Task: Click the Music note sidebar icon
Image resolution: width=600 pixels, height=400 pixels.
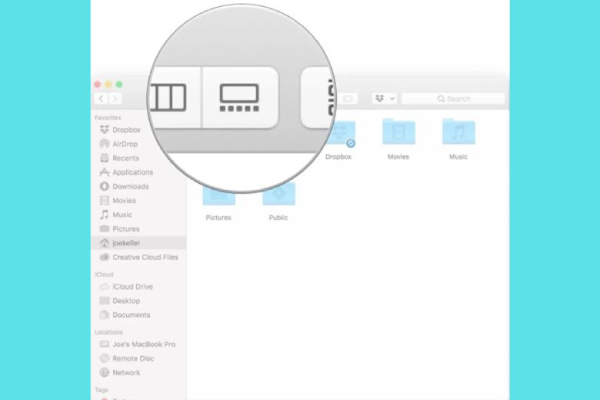Action: (104, 214)
